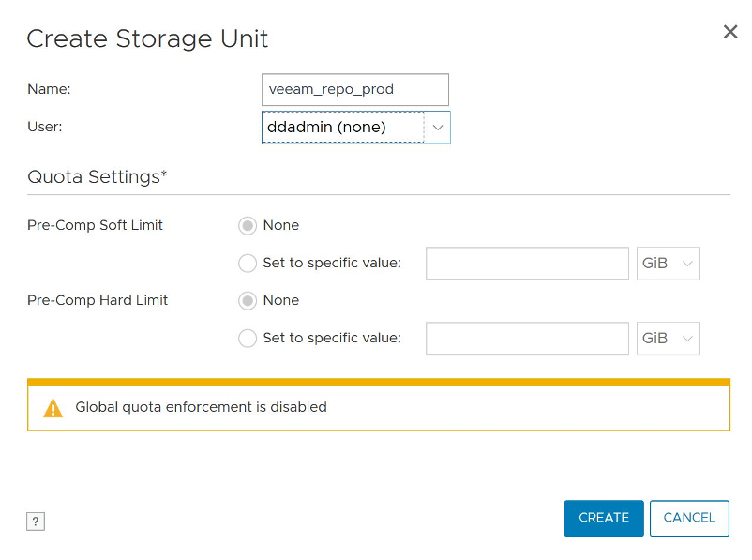Click the Hard Limit value text box
The height and width of the screenshot is (560, 752).
pos(527,339)
